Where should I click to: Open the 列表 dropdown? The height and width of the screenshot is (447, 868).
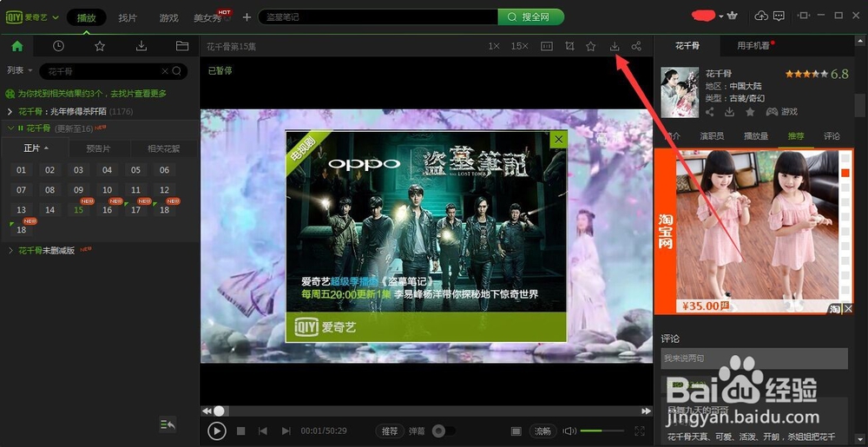tap(20, 70)
